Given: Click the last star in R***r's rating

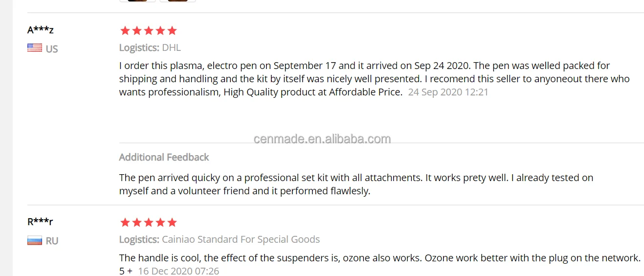Looking at the screenshot, I should pyautogui.click(x=172, y=223).
